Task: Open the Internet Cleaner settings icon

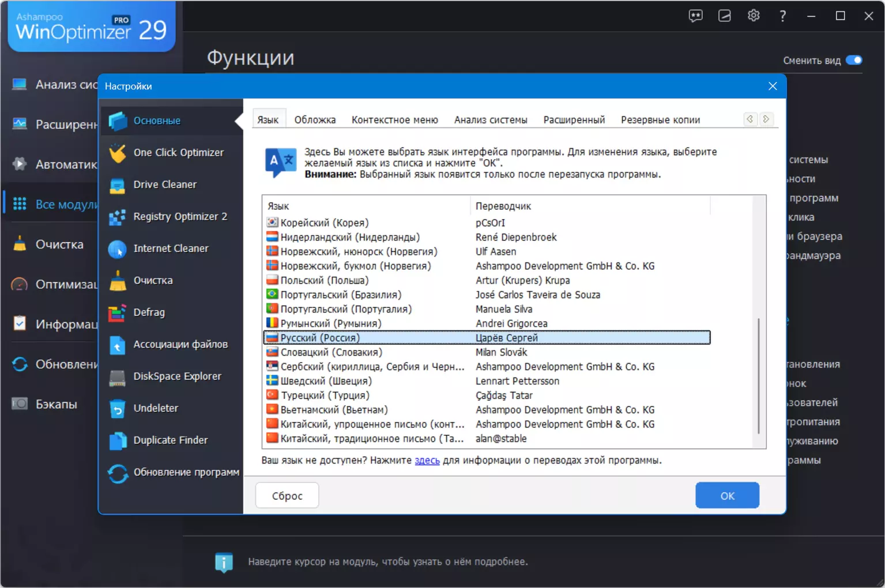Action: point(118,249)
